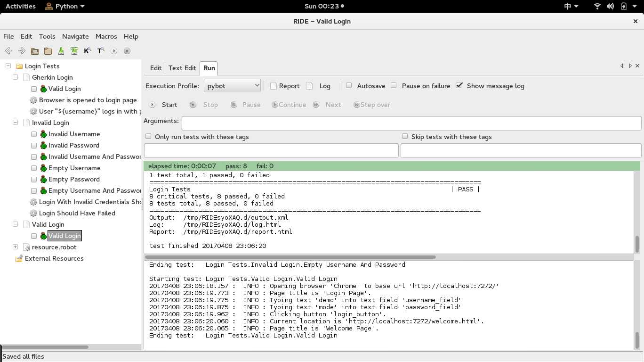Click the Login Tests folder icon

[x=19, y=66]
